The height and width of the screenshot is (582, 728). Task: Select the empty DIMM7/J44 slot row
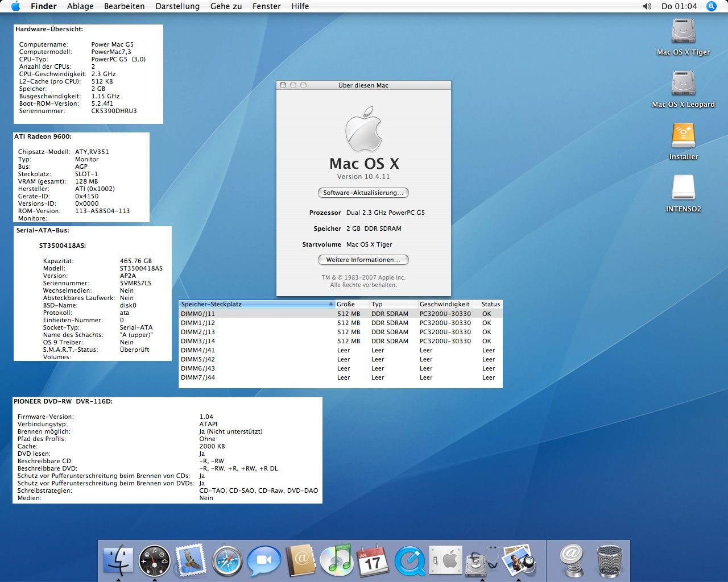point(341,377)
